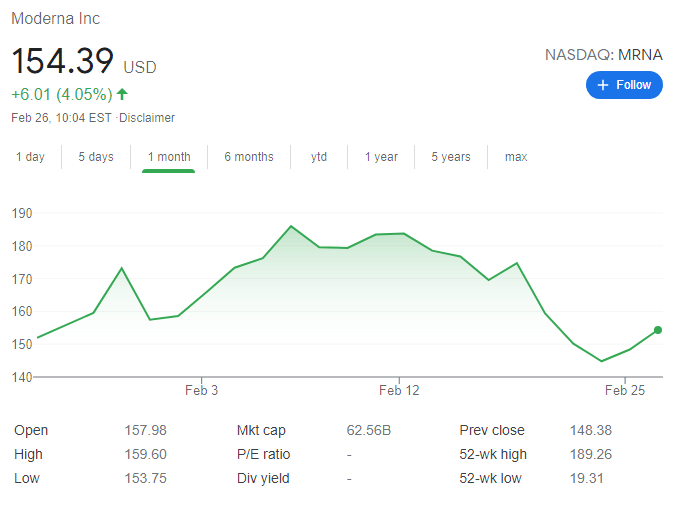This screenshot has height=525, width=697.
Task: Click the blue Follow button
Action: tap(624, 85)
